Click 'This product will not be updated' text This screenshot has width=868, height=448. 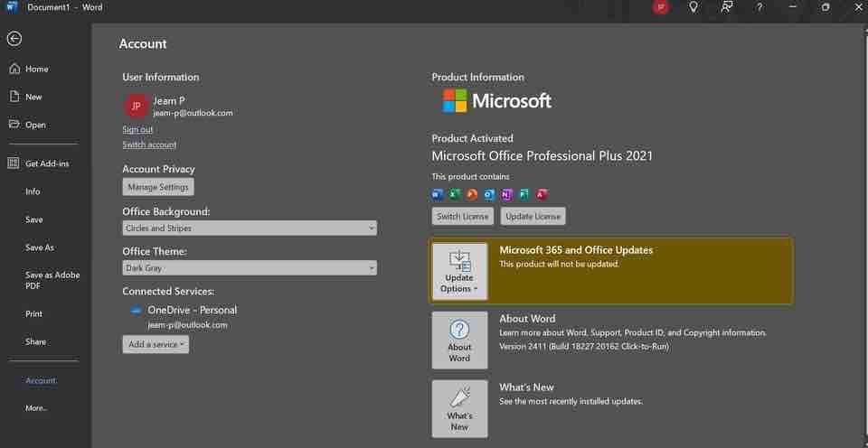coord(559,265)
